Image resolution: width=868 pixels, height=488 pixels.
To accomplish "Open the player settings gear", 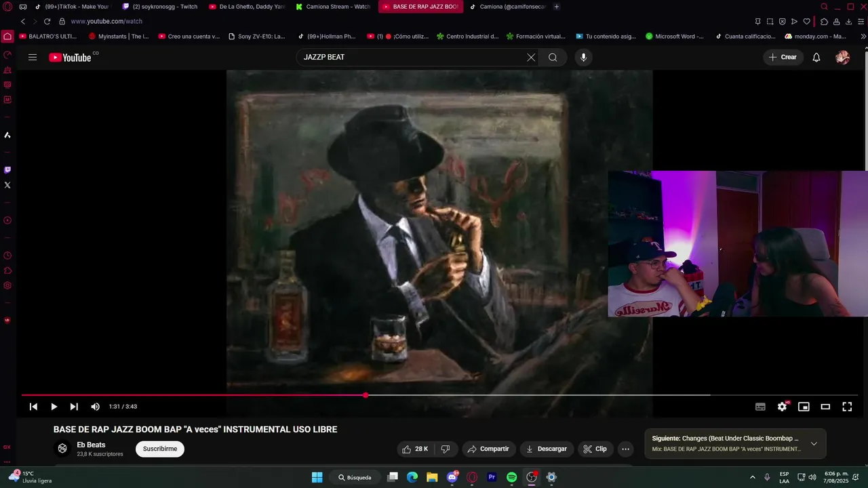I will click(x=782, y=407).
